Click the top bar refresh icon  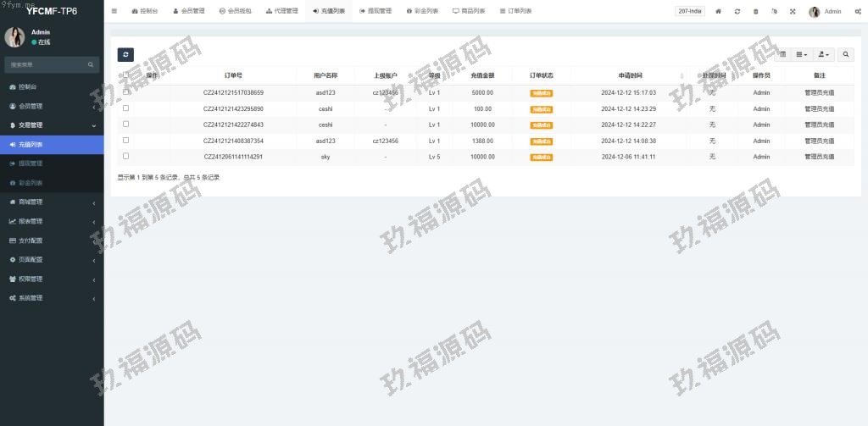coord(737,12)
